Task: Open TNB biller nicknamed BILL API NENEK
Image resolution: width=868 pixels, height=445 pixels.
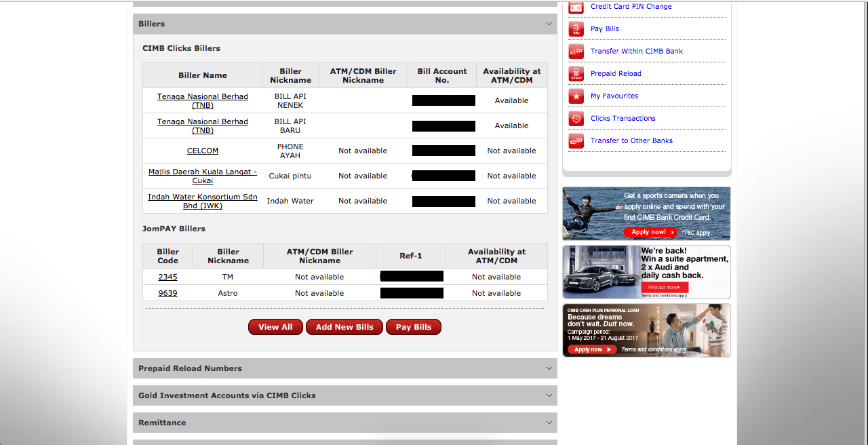Action: (x=203, y=100)
